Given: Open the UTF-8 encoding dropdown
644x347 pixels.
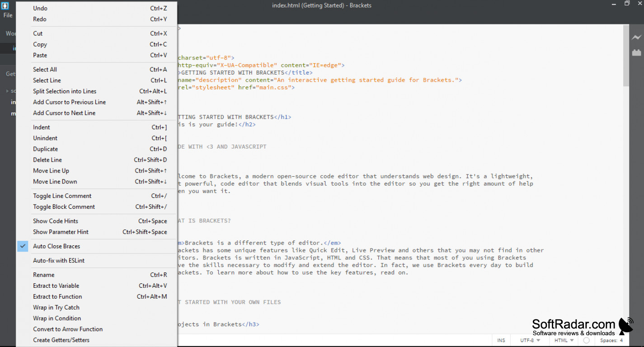Looking at the screenshot, I should pos(528,340).
